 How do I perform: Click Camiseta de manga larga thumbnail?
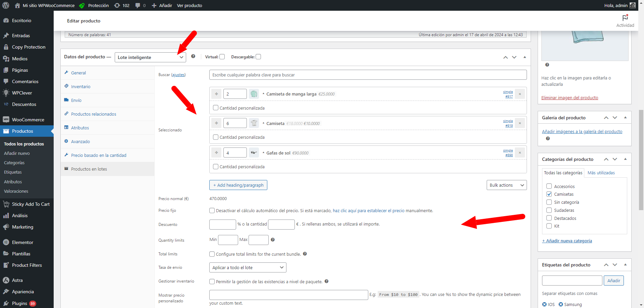click(254, 94)
